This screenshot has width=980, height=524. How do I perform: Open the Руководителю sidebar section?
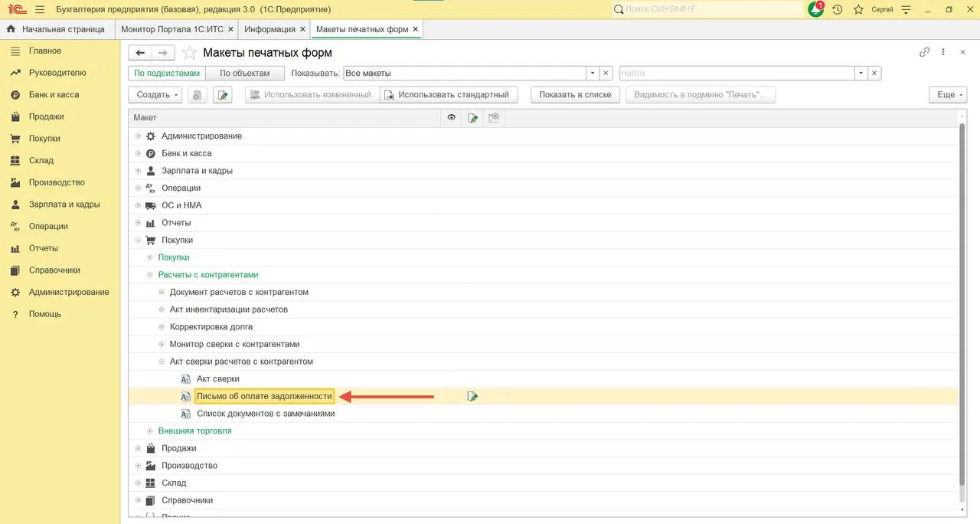click(x=57, y=73)
